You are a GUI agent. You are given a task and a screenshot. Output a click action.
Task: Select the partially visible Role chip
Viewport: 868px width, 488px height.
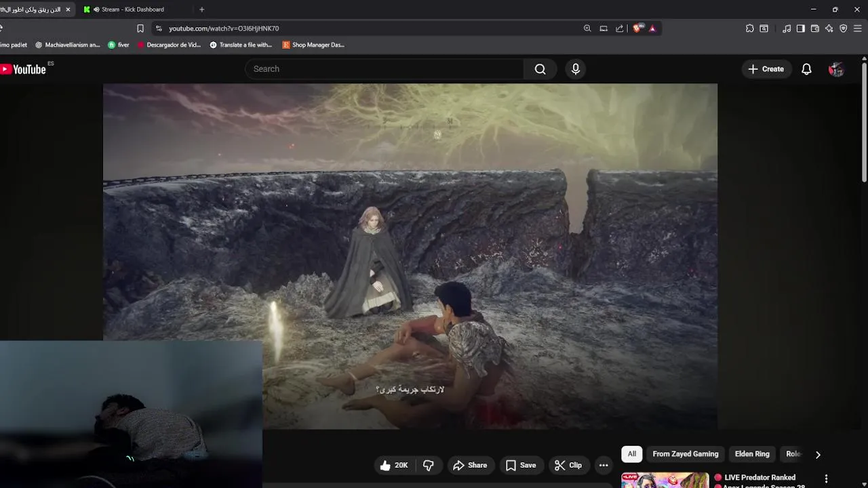click(793, 454)
